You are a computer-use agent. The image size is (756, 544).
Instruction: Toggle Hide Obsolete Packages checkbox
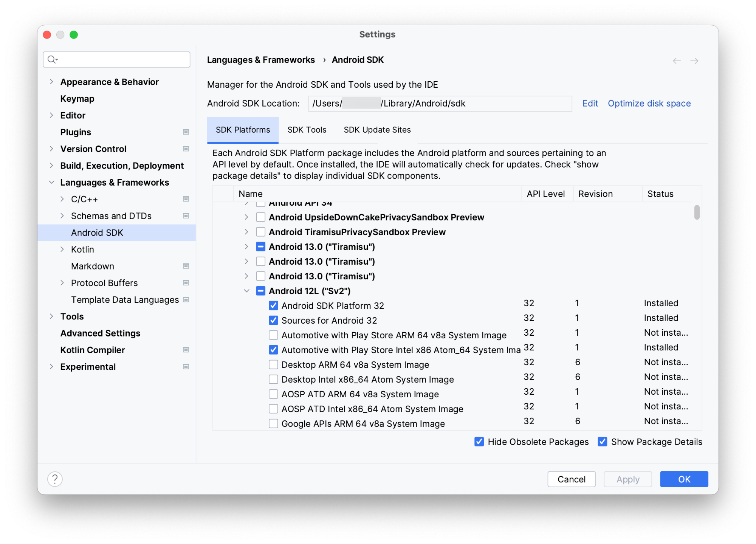coord(480,442)
